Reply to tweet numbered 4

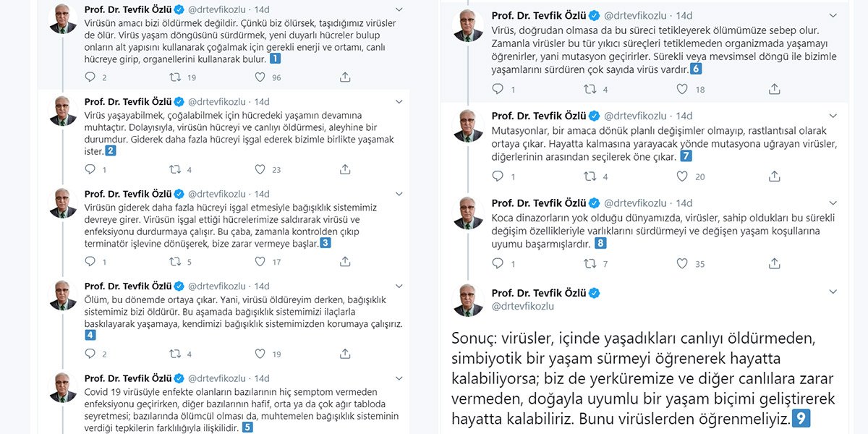click(x=90, y=354)
